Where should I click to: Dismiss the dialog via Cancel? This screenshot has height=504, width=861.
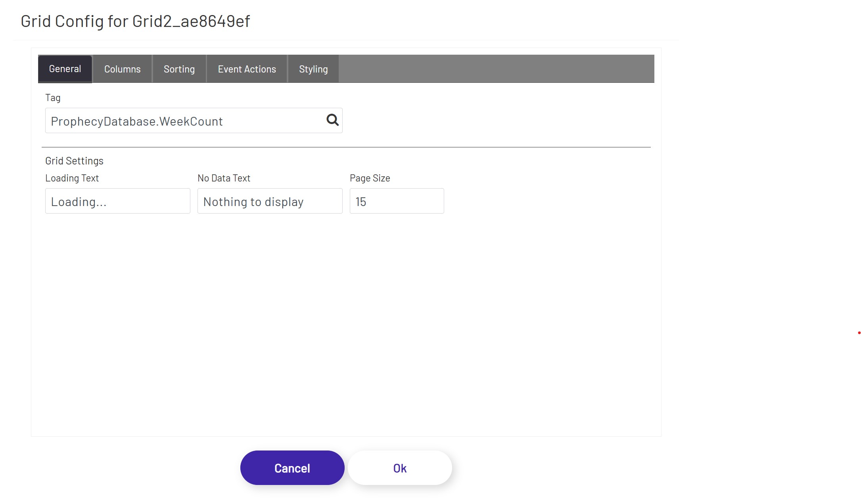pos(292,468)
